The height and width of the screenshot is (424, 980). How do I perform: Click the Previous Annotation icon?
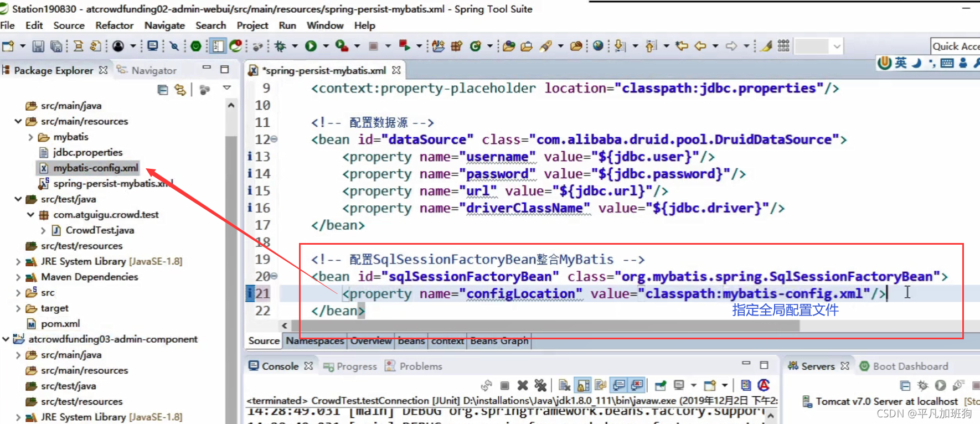pyautogui.click(x=651, y=46)
